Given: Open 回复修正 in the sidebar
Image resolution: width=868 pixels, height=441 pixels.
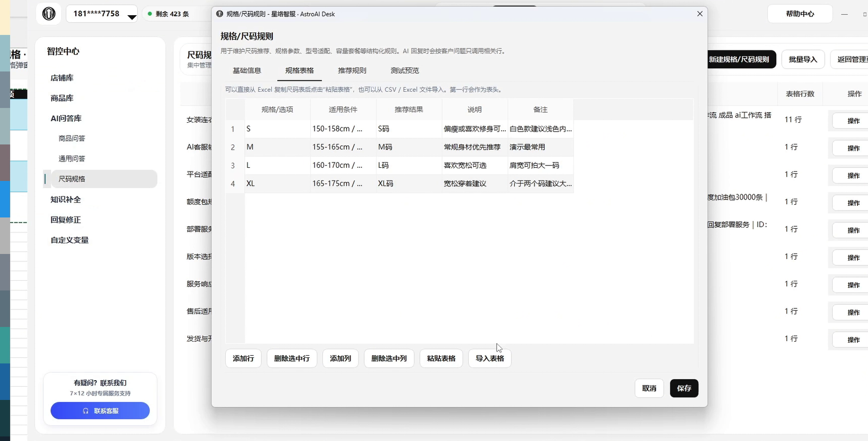Looking at the screenshot, I should pyautogui.click(x=66, y=220).
